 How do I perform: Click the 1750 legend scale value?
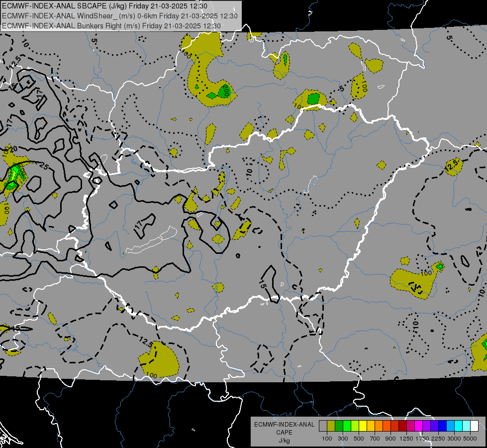click(422, 439)
